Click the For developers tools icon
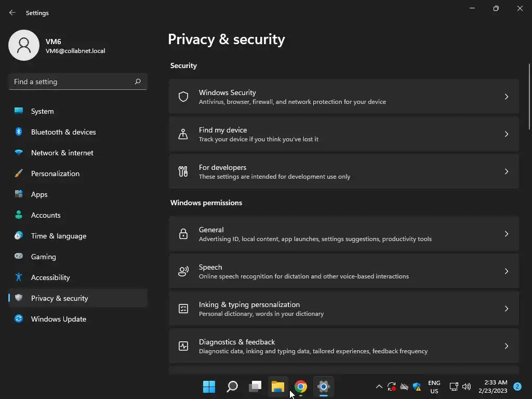Screen dimensions: 532x399 point(183,171)
